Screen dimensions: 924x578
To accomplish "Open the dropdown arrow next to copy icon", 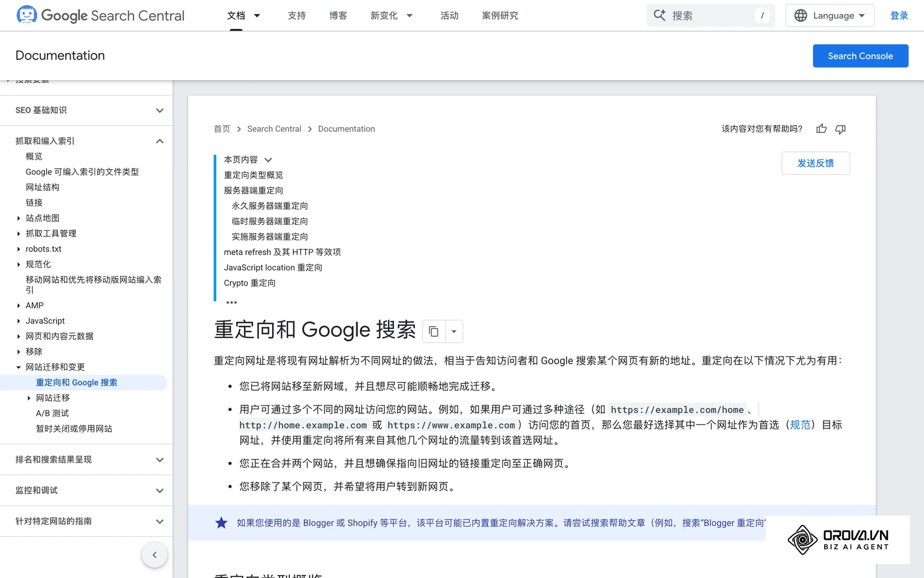I will point(454,332).
